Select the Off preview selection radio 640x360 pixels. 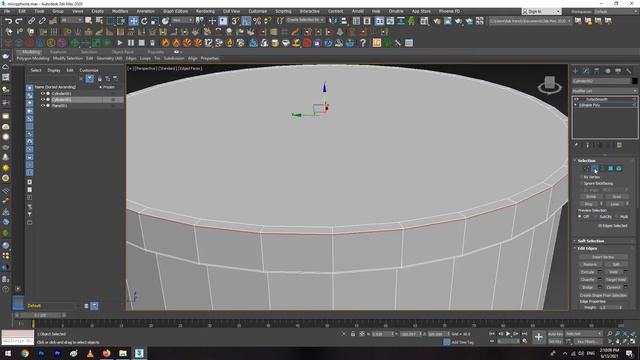[x=580, y=217]
